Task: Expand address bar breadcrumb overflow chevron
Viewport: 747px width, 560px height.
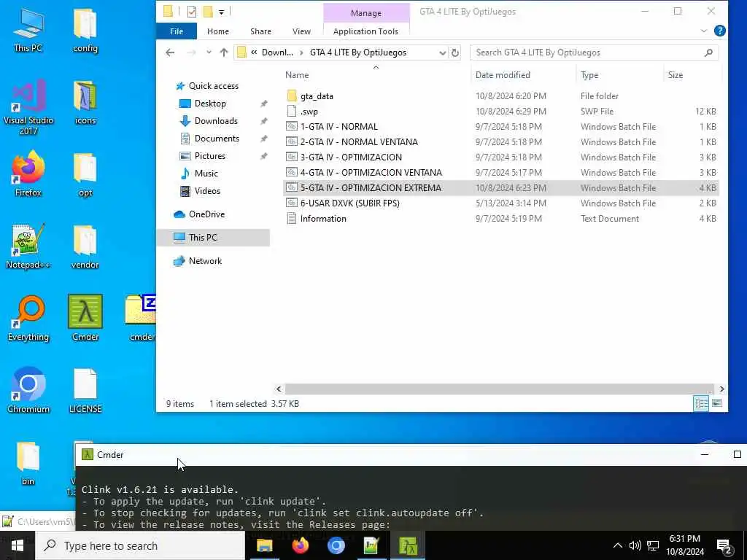Action: coord(254,52)
